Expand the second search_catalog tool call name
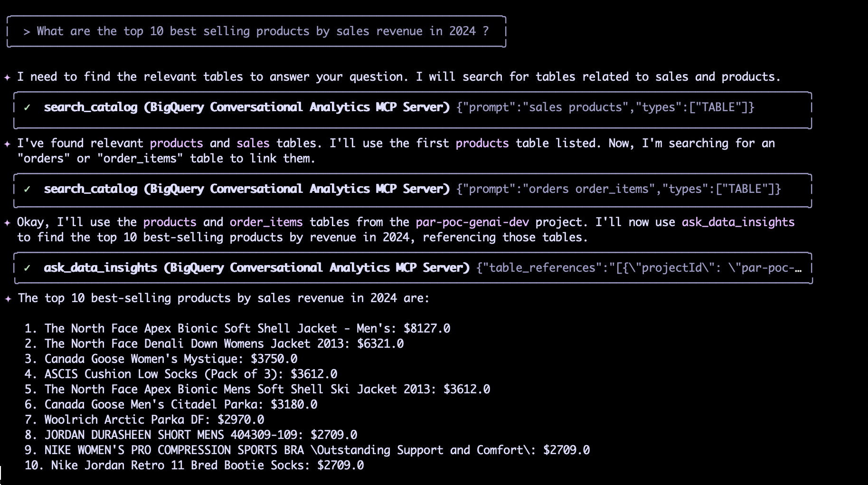 90,190
